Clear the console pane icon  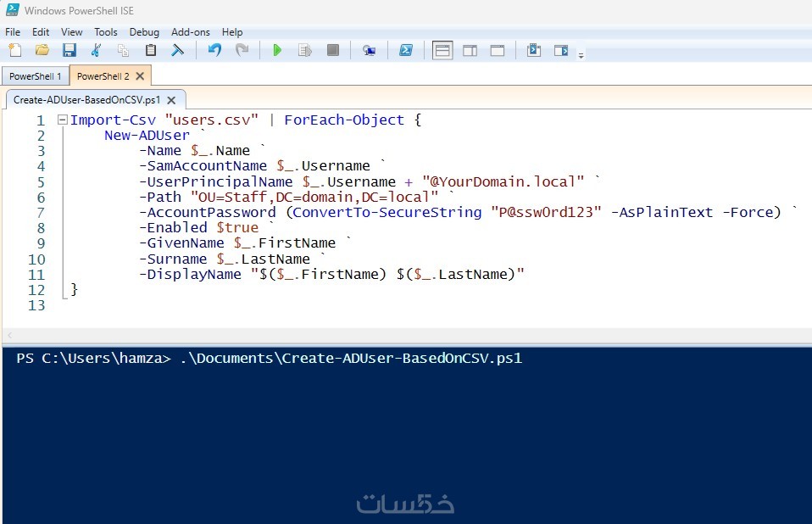click(x=178, y=50)
